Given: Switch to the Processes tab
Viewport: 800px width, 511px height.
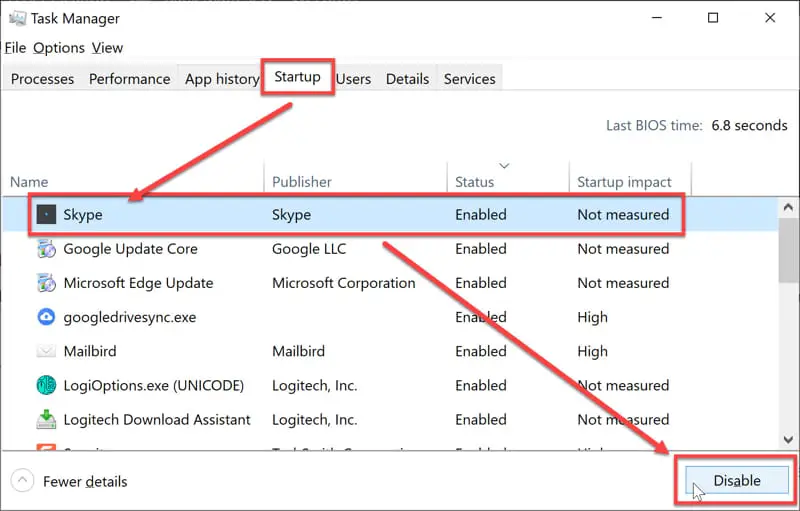Looking at the screenshot, I should coord(42,79).
